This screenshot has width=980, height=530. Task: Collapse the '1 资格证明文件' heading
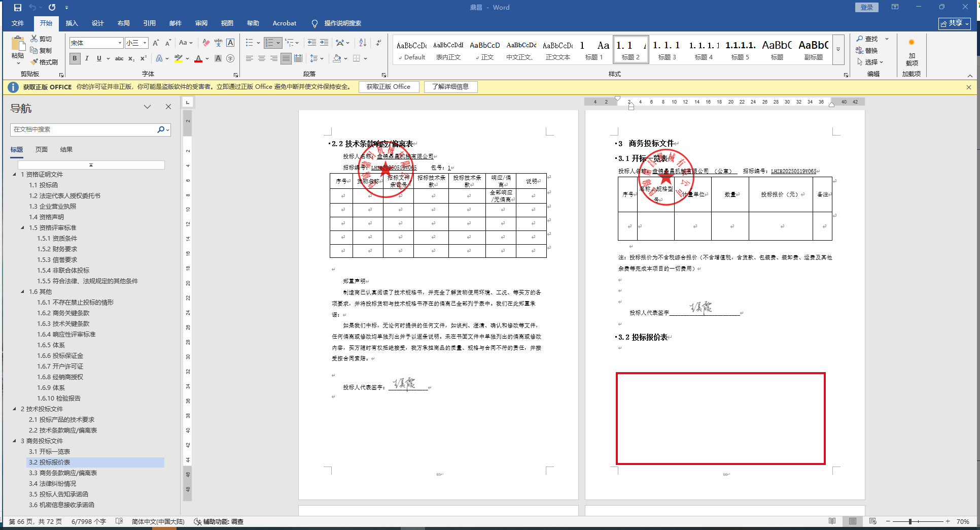pos(14,174)
